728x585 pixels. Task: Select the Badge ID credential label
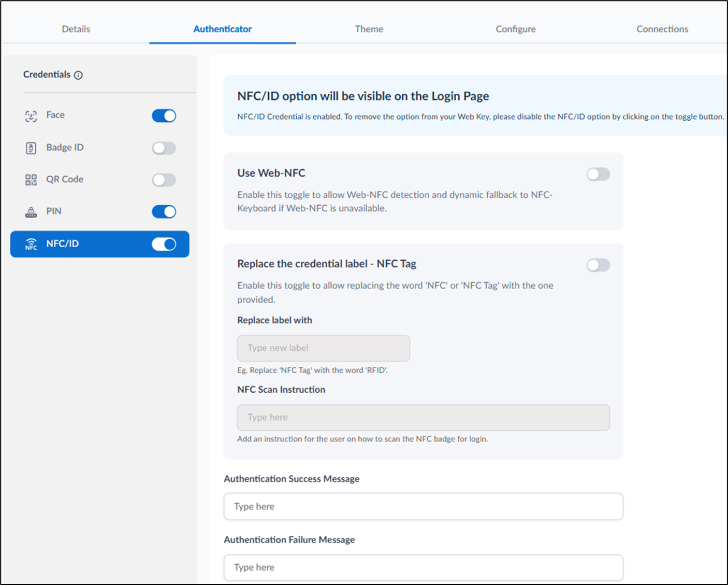[65, 148]
